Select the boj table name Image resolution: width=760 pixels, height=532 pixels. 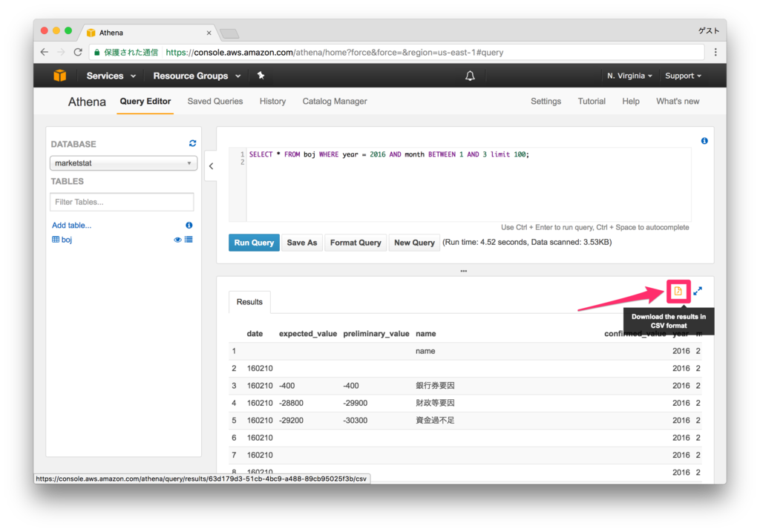coord(67,240)
